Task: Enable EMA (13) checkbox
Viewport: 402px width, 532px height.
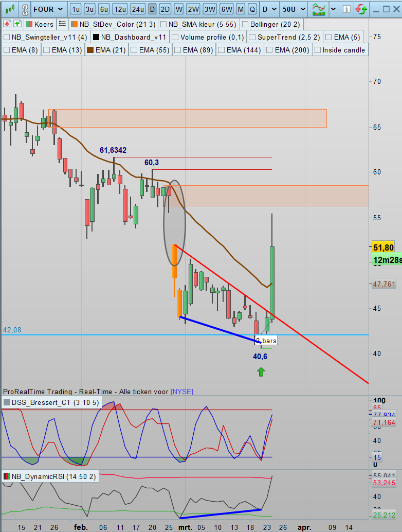Action: click(x=47, y=50)
